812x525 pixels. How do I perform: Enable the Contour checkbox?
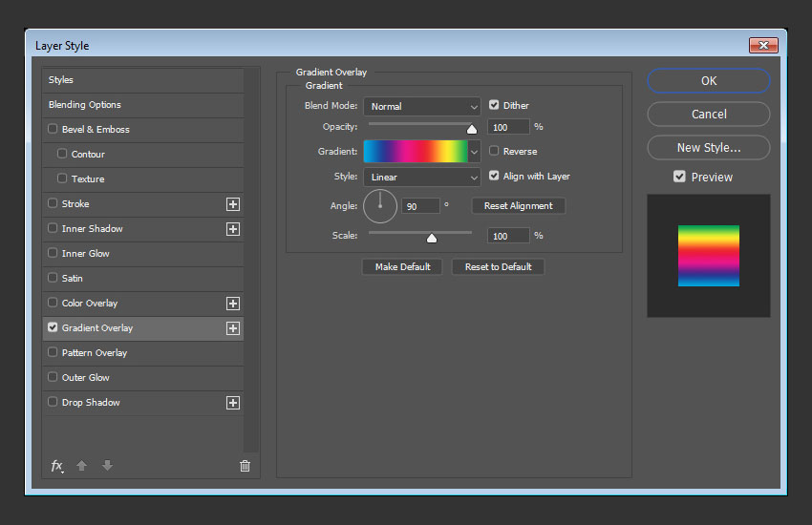click(62, 153)
